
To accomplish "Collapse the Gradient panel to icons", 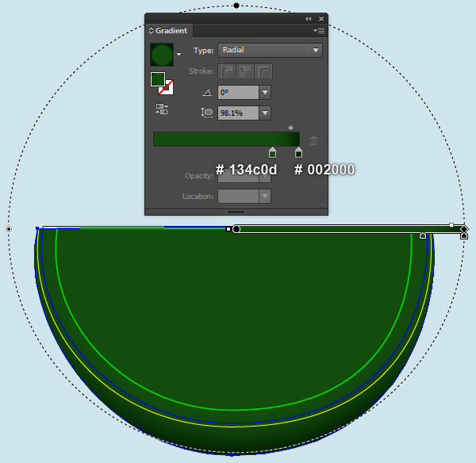I will (x=308, y=19).
